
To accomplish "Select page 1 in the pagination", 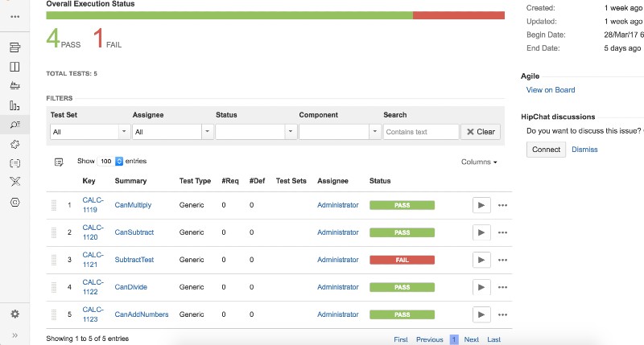I will pos(454,339).
